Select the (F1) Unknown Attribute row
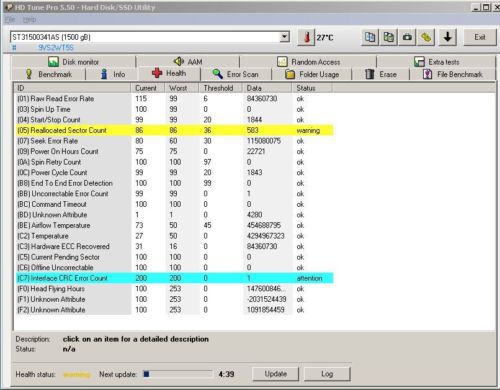This screenshot has width=500, height=390. [x=175, y=299]
